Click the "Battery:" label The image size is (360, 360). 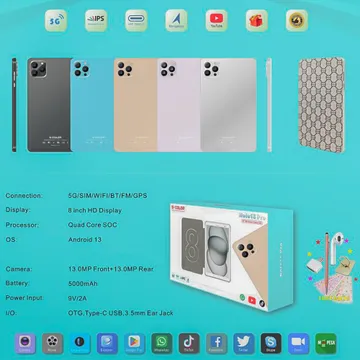(x=17, y=283)
